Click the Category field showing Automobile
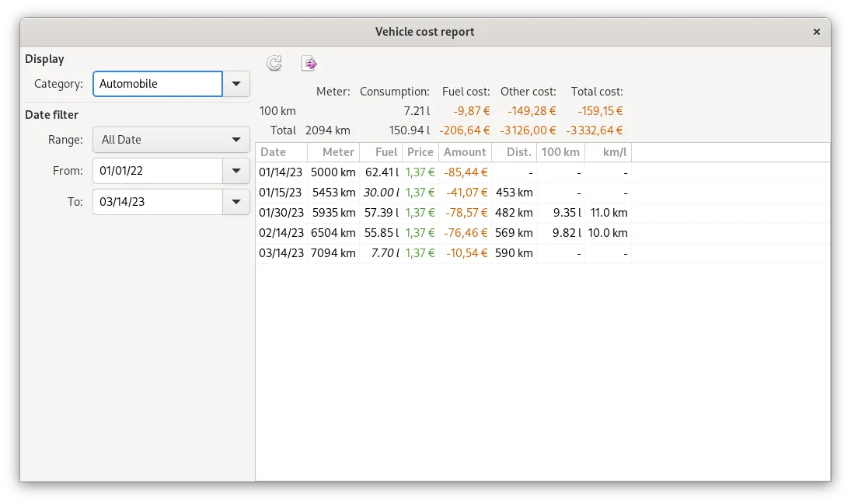This screenshot has height=504, width=851. tap(158, 84)
